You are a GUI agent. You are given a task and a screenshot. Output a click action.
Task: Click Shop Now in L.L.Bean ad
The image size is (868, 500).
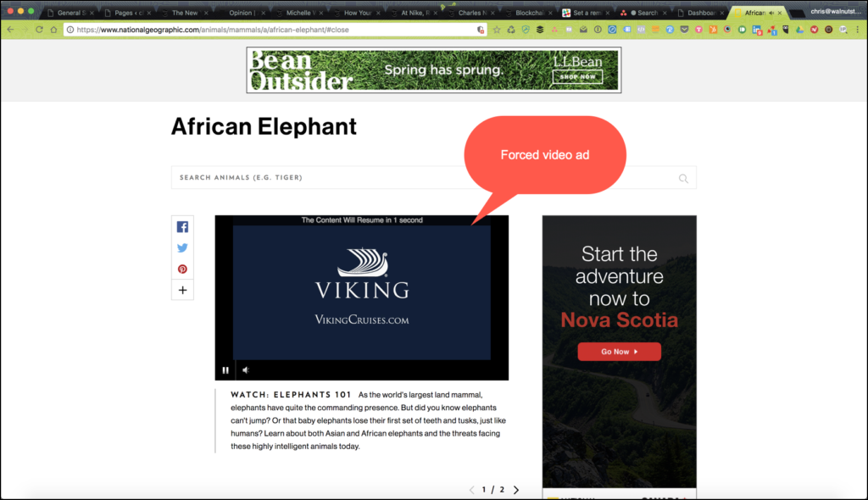tap(577, 77)
